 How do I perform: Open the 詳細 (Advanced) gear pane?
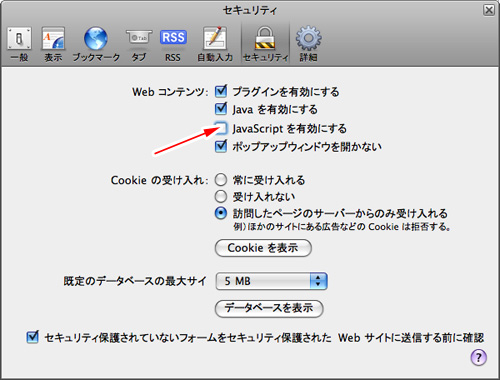(308, 44)
